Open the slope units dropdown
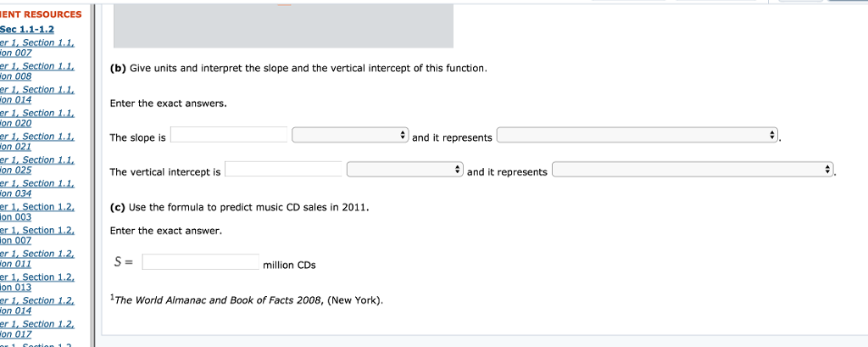The height and width of the screenshot is (347, 868). pos(350,136)
